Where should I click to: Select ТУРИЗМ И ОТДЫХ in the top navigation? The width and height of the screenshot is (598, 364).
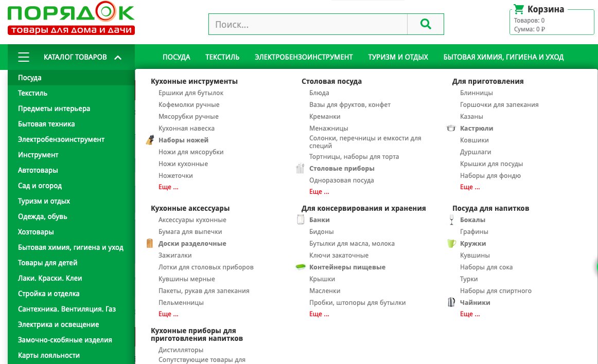[398, 57]
